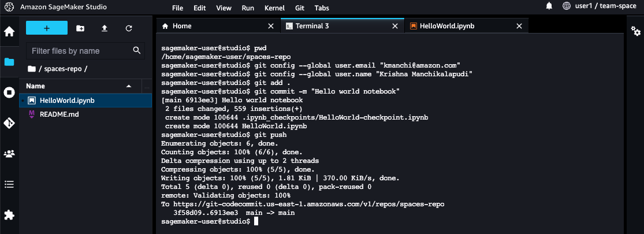Open the Collaborators people icon in sidebar
Image resolution: width=644 pixels, height=234 pixels.
click(x=9, y=154)
